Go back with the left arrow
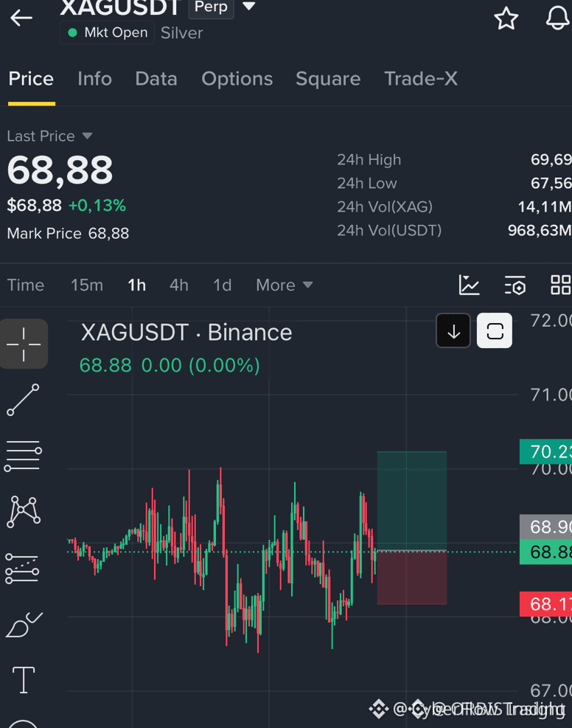572x728 pixels. point(21,18)
